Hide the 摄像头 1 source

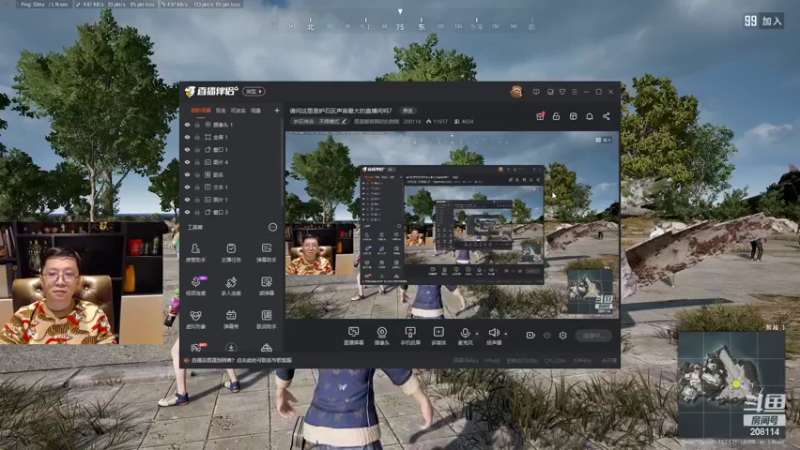187,124
